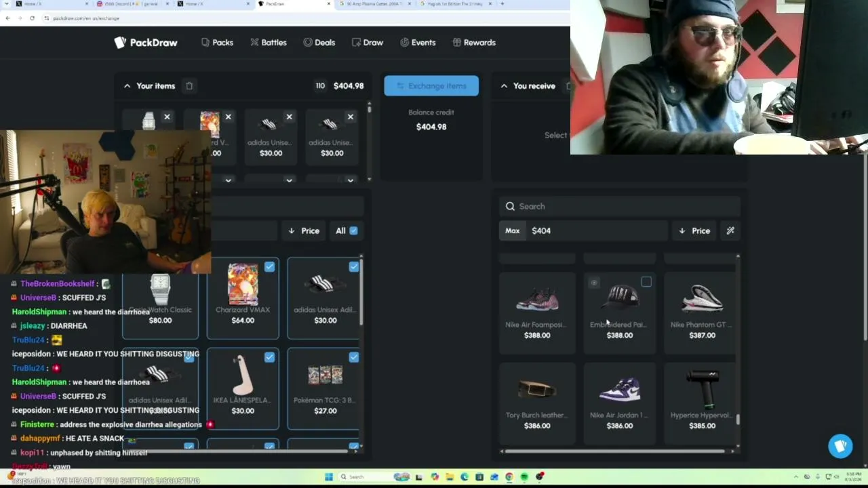The image size is (868, 488).
Task: Click the search magnifier icon in receive panel
Action: point(510,207)
